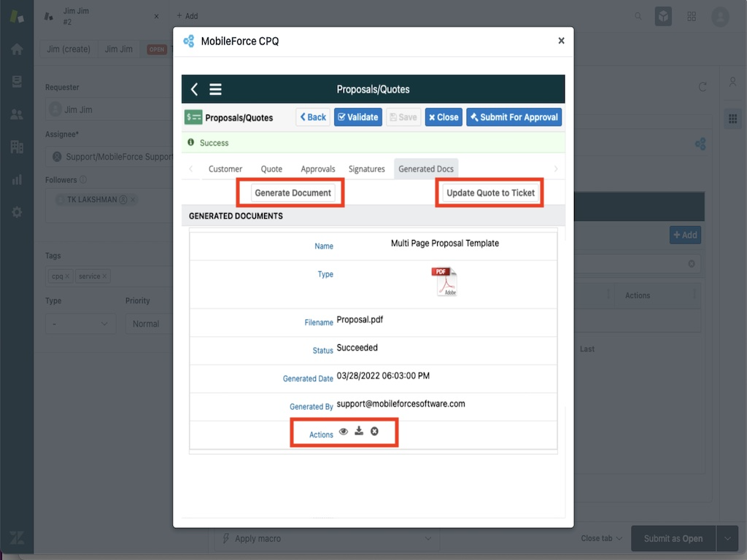The width and height of the screenshot is (747, 560).
Task: Click the eye icon to view document
Action: click(x=344, y=432)
